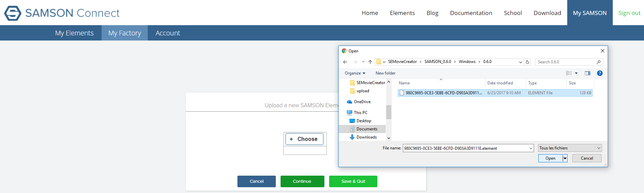Open the address path history dropdown
Image resolution: width=644 pixels, height=193 pixels.
pyautogui.click(x=520, y=62)
